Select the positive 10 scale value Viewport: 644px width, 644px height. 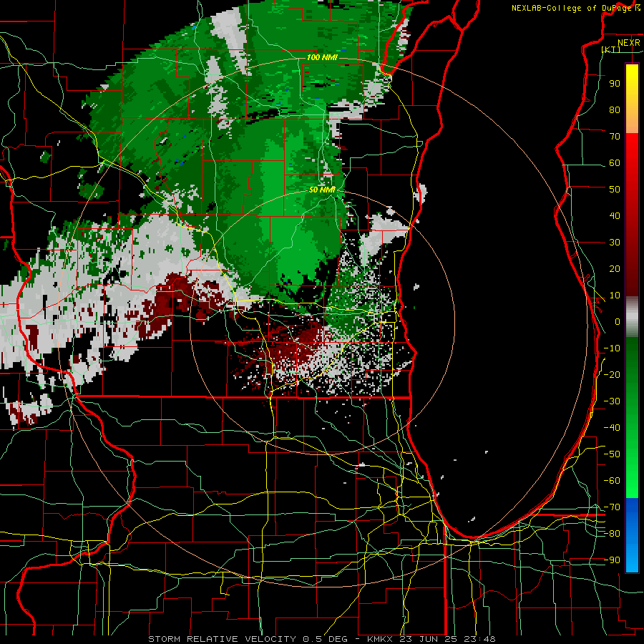click(x=615, y=296)
